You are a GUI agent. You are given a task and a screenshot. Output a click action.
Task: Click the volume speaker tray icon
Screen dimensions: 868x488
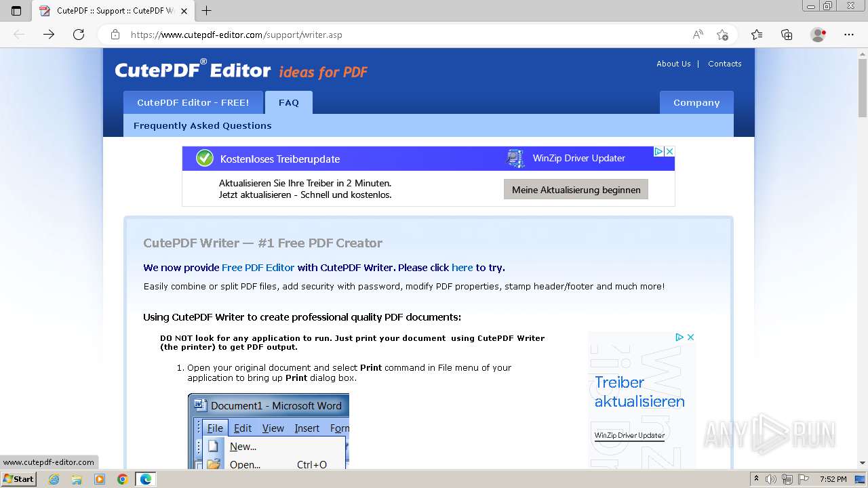click(x=771, y=479)
